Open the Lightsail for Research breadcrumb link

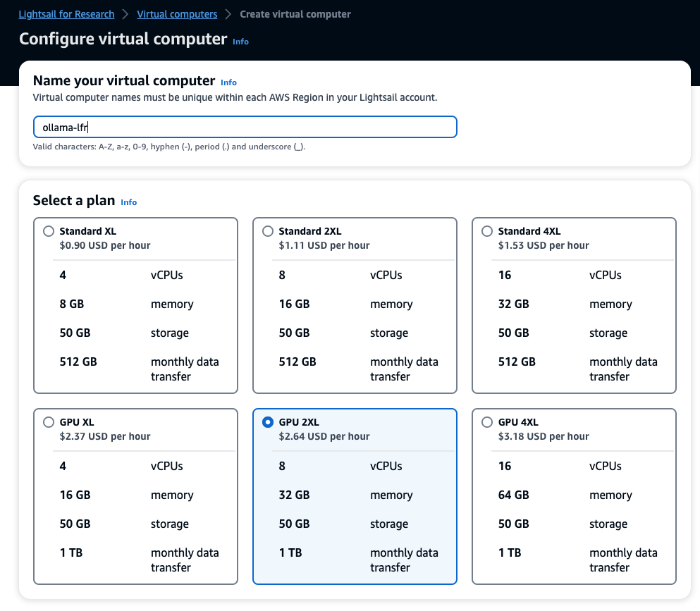(66, 14)
